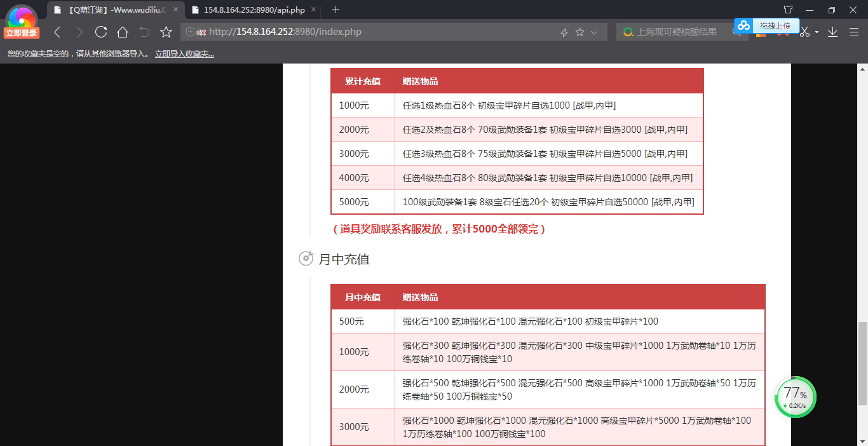Go forward with the forward arrow

tap(79, 32)
